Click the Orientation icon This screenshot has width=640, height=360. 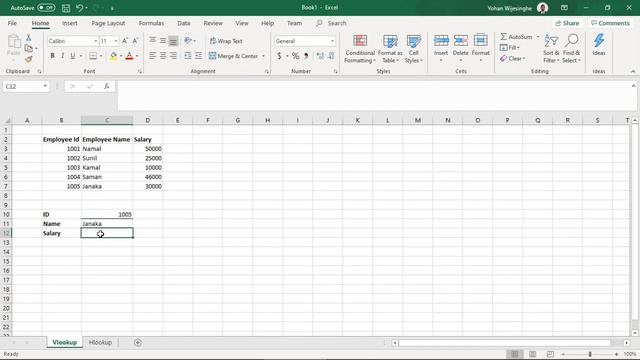pyautogui.click(x=188, y=40)
